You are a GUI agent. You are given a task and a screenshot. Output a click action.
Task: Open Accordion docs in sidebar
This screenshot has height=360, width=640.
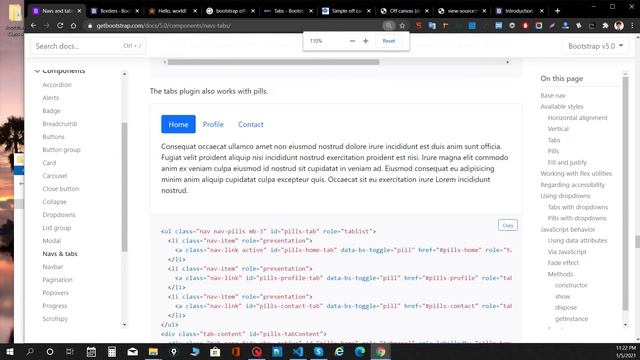(57, 85)
